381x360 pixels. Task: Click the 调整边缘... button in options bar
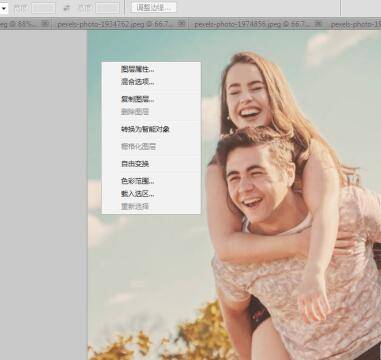tap(154, 7)
